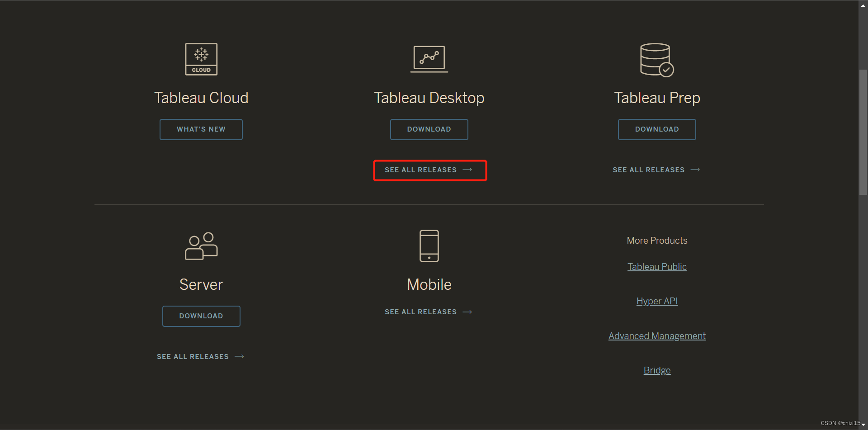The image size is (868, 430).
Task: Click the Tableau Desktop heading
Action: [x=429, y=98]
